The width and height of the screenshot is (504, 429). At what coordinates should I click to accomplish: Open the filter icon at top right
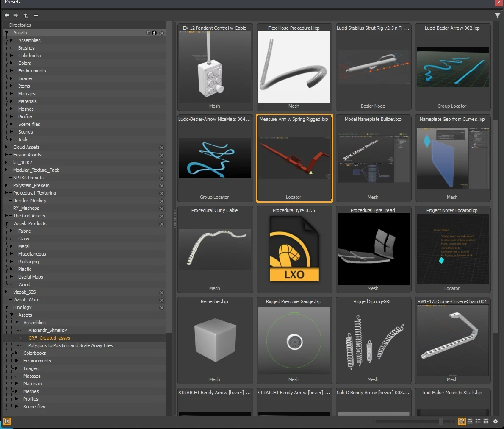pyautogui.click(x=498, y=15)
